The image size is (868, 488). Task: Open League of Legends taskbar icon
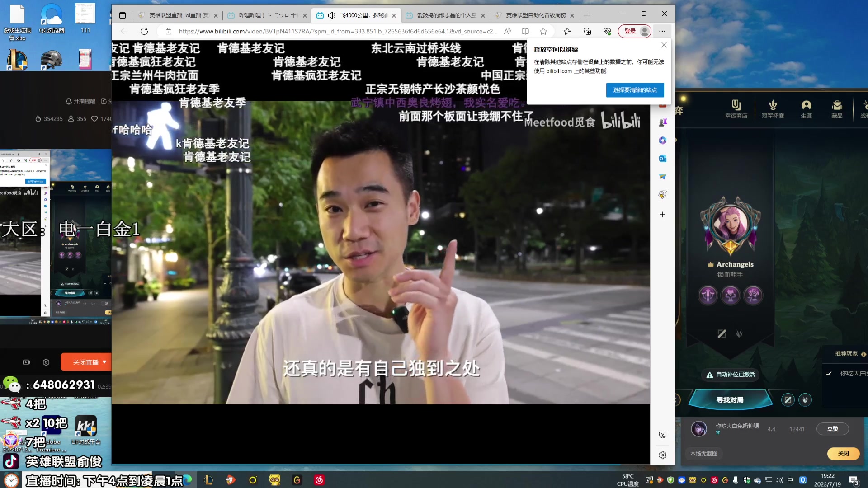point(208,480)
